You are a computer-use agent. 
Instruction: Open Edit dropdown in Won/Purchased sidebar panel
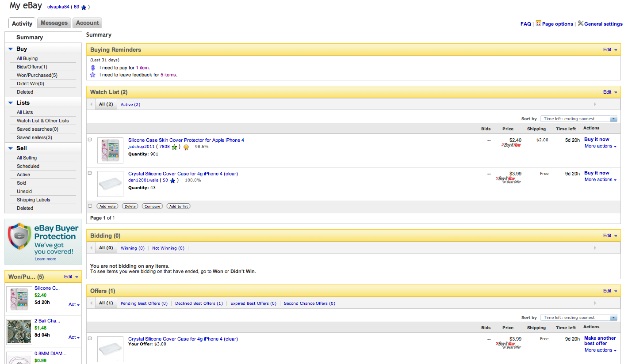tap(71, 277)
